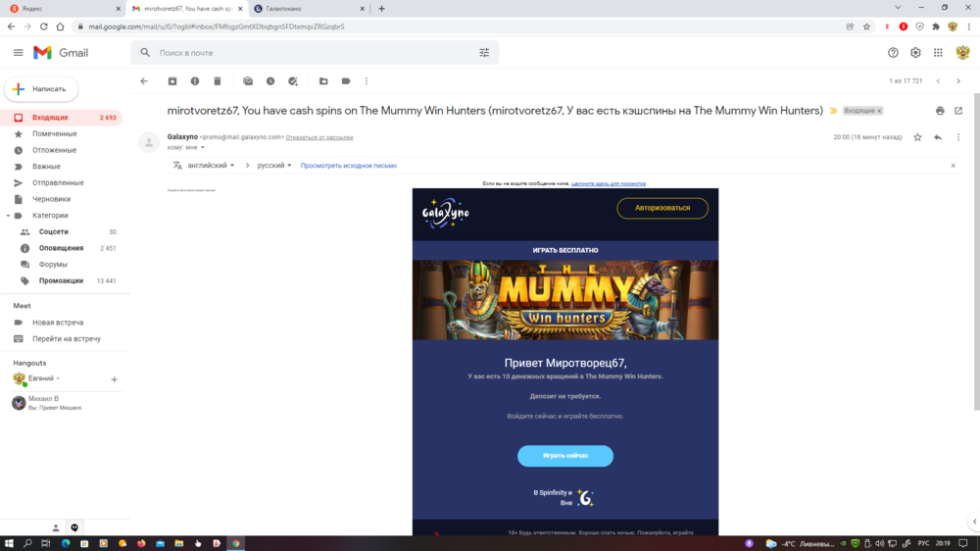Open email in new window

coord(958,111)
